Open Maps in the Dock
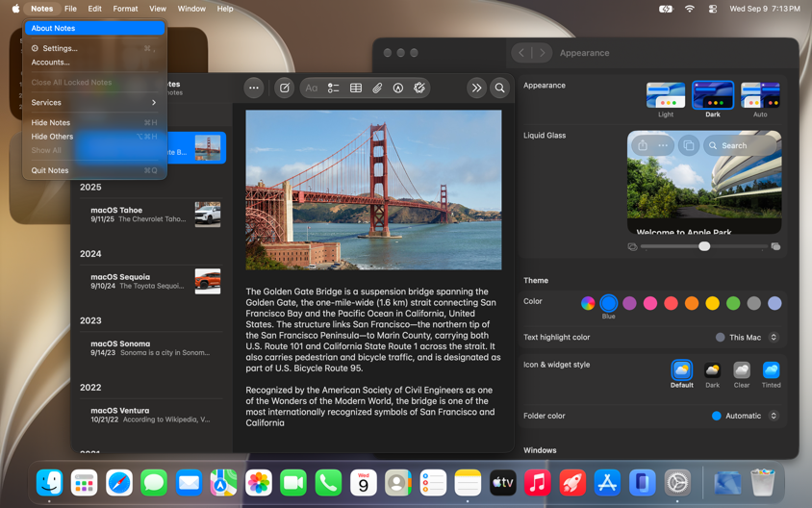The width and height of the screenshot is (812, 508). [x=224, y=483]
